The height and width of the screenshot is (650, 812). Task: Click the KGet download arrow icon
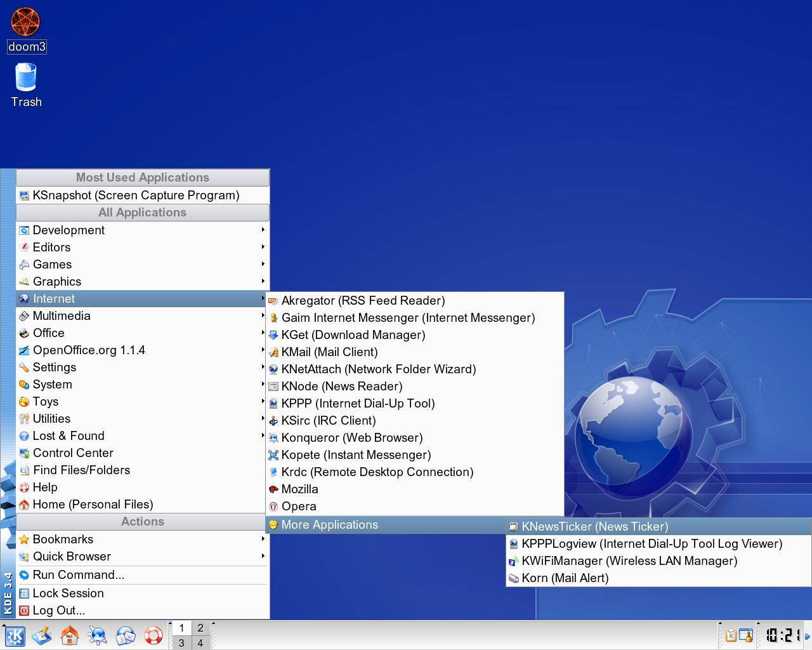pyautogui.click(x=273, y=335)
